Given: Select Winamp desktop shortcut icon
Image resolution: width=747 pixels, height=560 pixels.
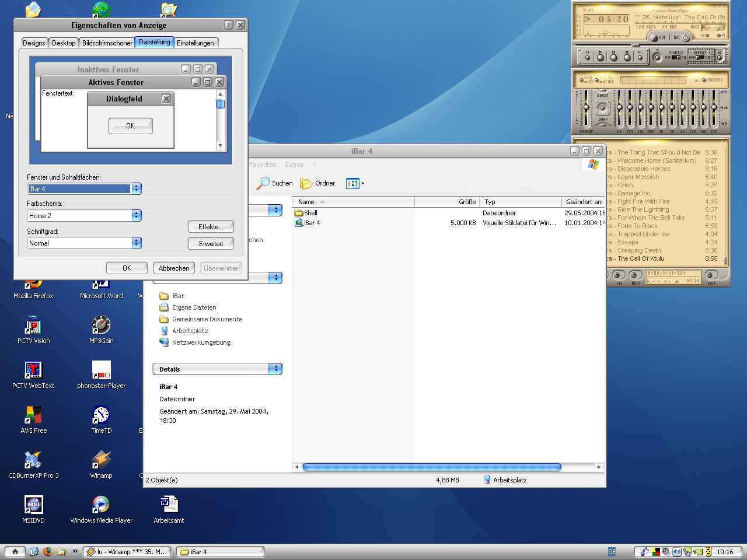Looking at the screenshot, I should pos(101,464).
